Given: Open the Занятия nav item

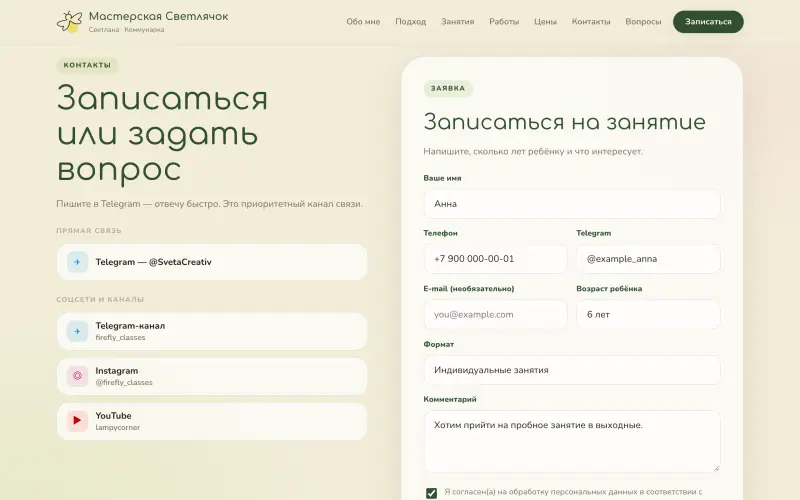Looking at the screenshot, I should (458, 21).
